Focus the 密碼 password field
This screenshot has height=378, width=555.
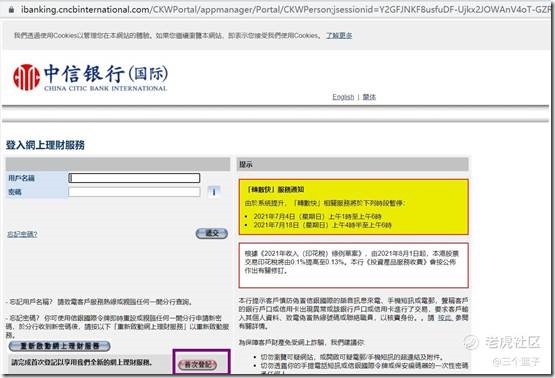click(x=134, y=192)
